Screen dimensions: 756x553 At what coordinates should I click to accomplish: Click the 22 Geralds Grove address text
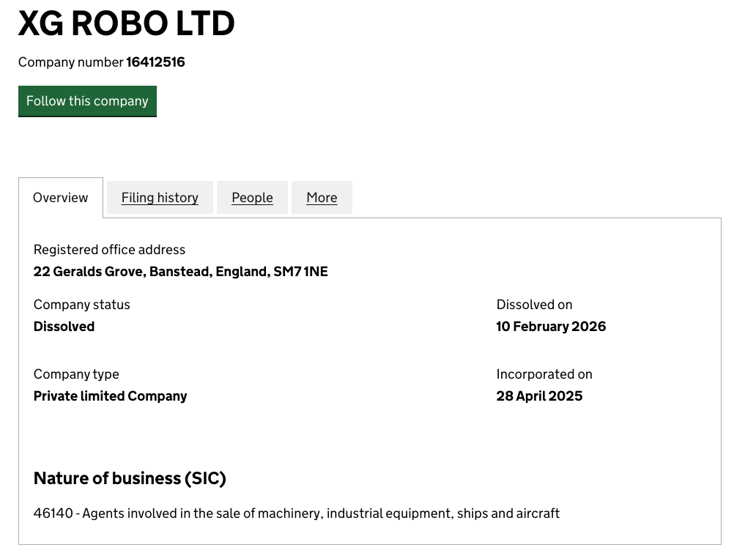coord(180,272)
